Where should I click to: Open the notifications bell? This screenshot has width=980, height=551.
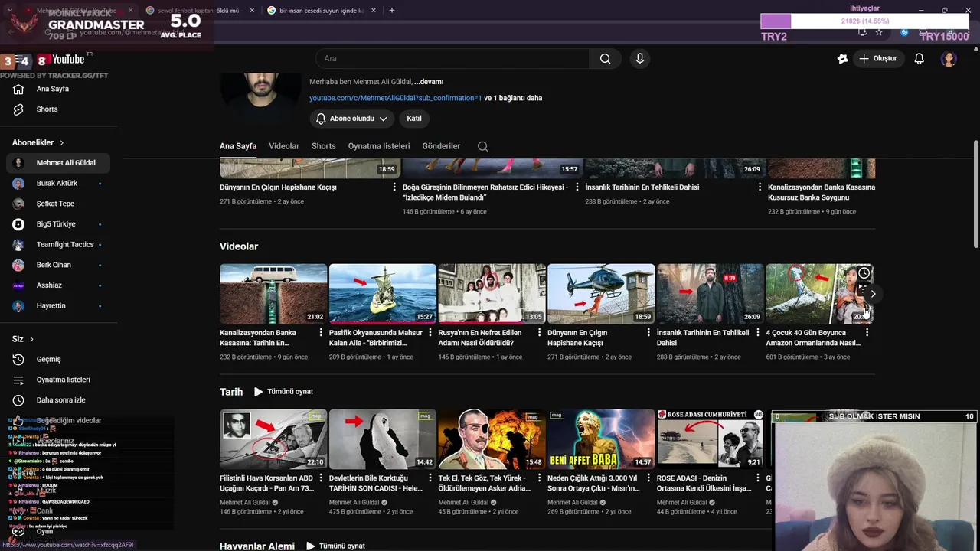pyautogui.click(x=920, y=58)
